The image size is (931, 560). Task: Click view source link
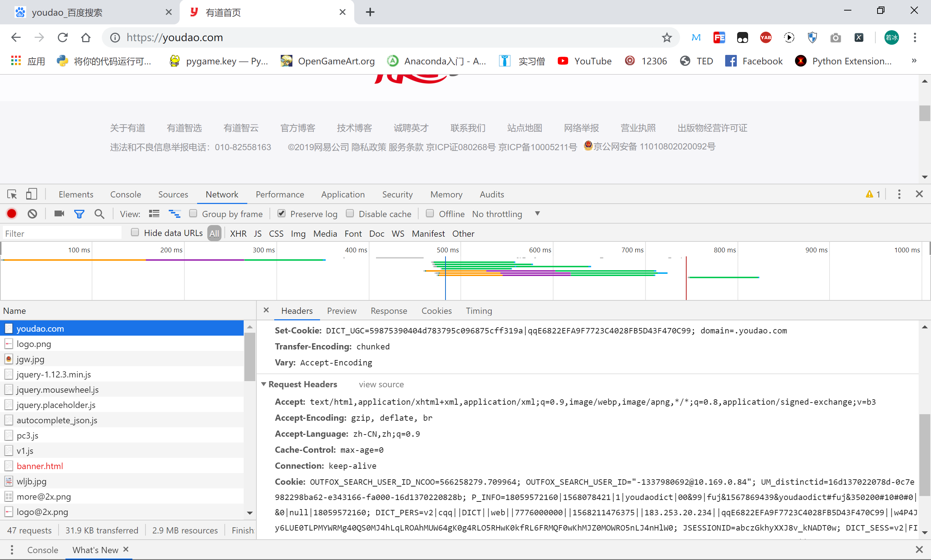click(381, 384)
